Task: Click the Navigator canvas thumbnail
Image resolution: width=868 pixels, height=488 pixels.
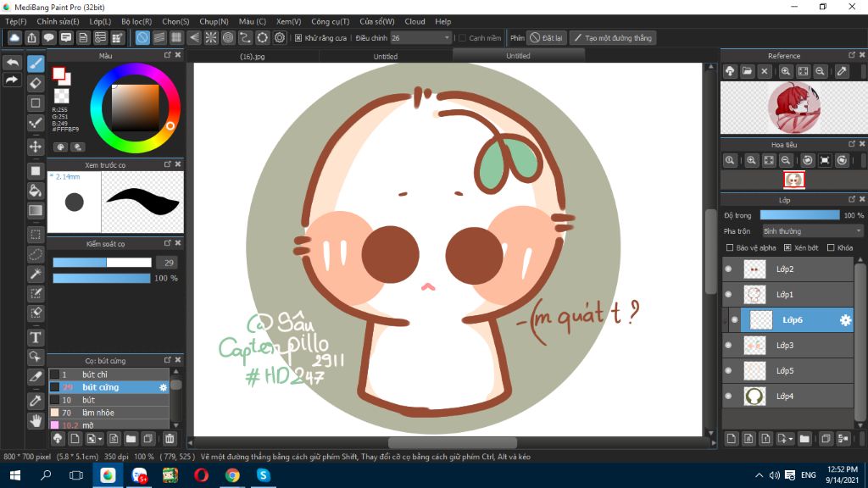Action: (793, 180)
